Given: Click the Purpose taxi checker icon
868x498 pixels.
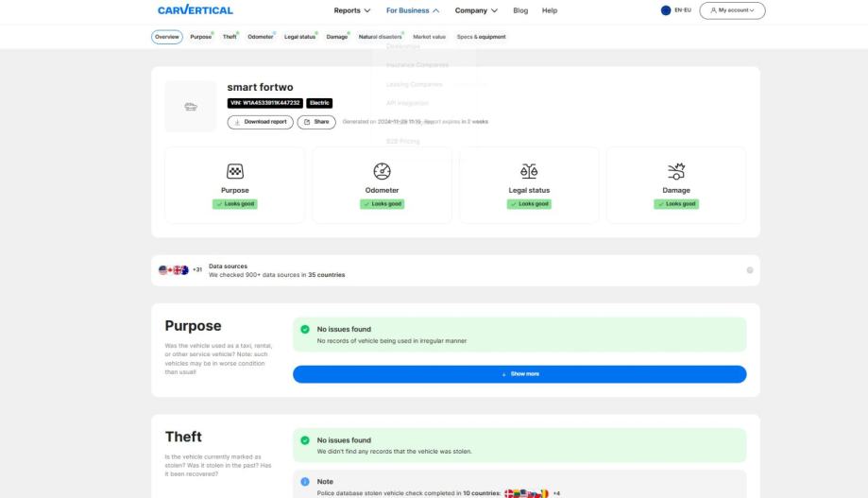Looking at the screenshot, I should [x=235, y=171].
